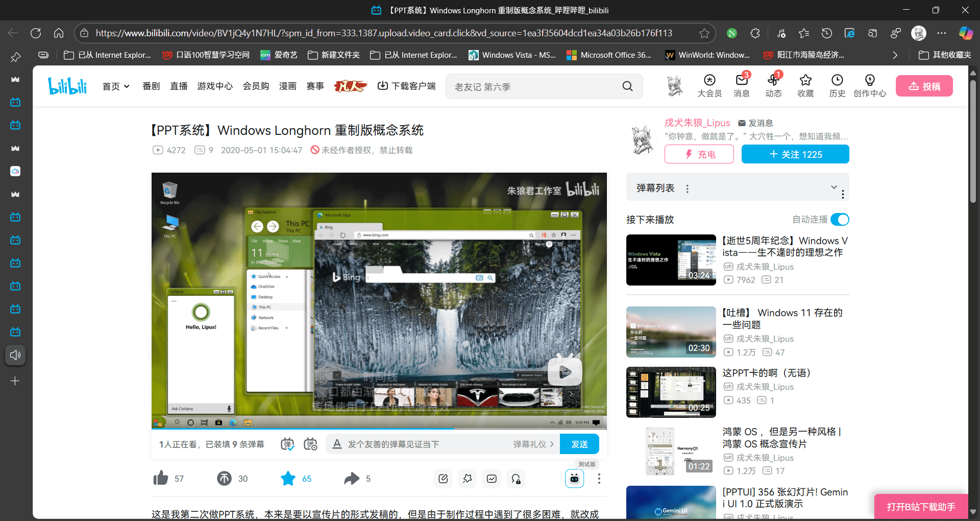The image size is (980, 521).
Task: Click the search magnifier in the bilibili search box
Action: (x=627, y=86)
